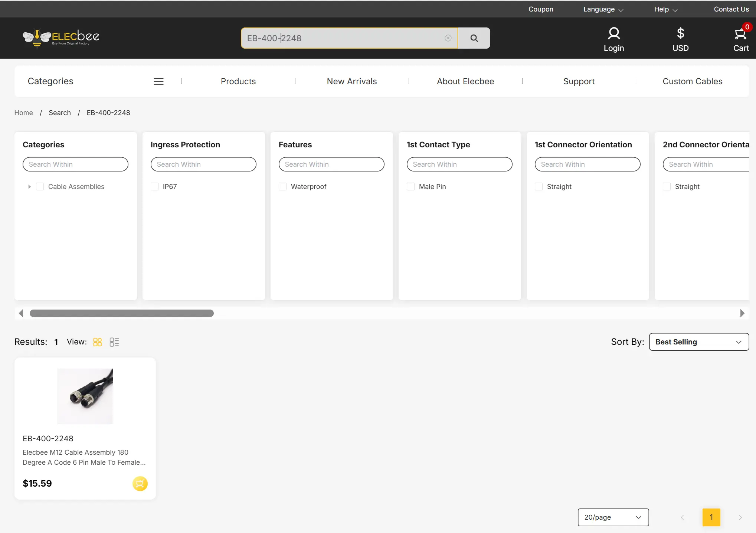Check Straight under 2nd Connector Orientation
756x533 pixels.
(x=667, y=187)
